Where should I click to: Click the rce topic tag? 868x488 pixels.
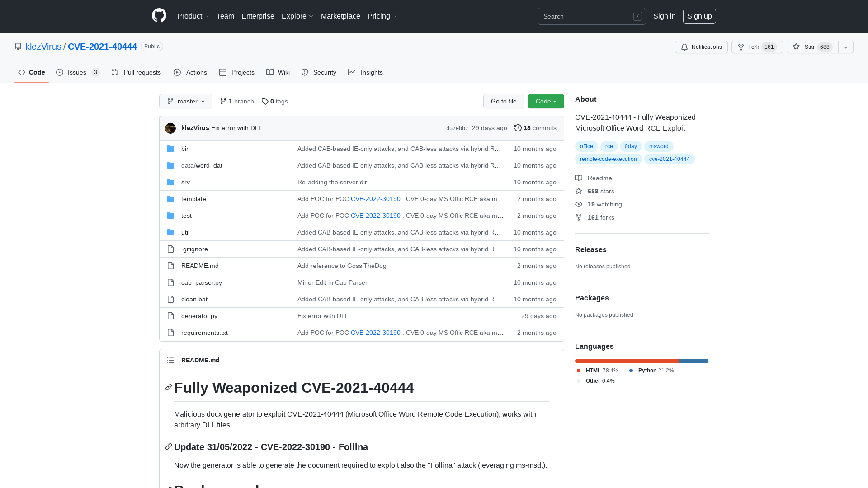click(609, 146)
